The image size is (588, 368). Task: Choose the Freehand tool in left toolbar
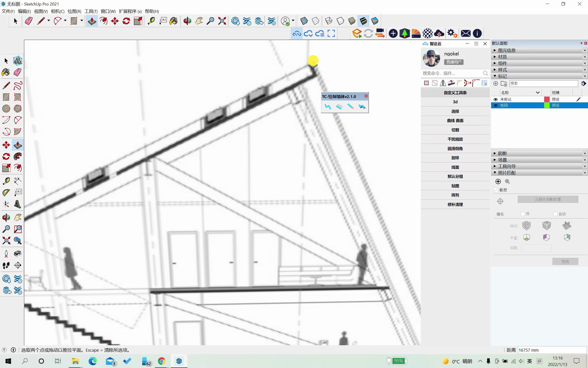pos(18,85)
